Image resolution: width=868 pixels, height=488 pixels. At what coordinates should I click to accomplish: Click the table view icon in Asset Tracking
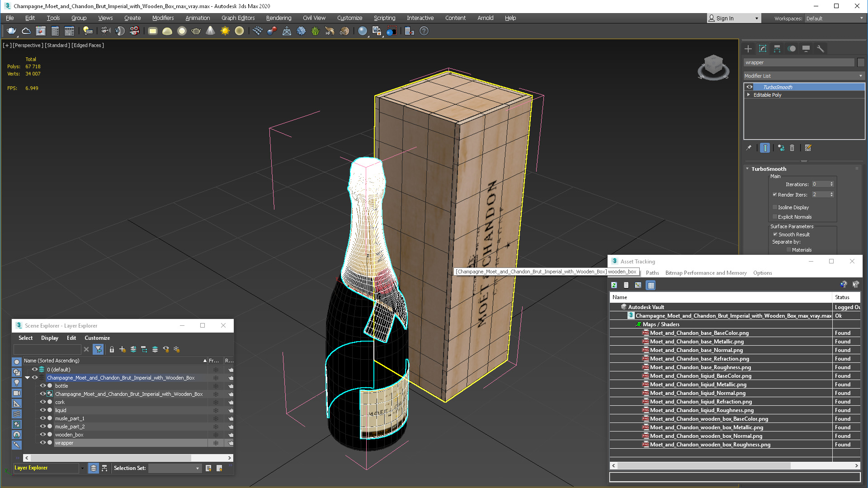651,285
